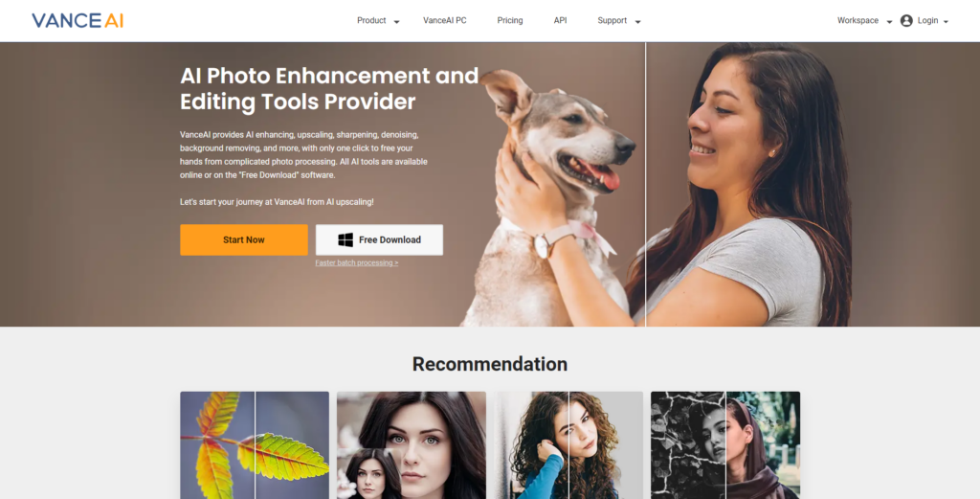Follow the Faster batch processing link
The height and width of the screenshot is (499, 980).
point(356,262)
